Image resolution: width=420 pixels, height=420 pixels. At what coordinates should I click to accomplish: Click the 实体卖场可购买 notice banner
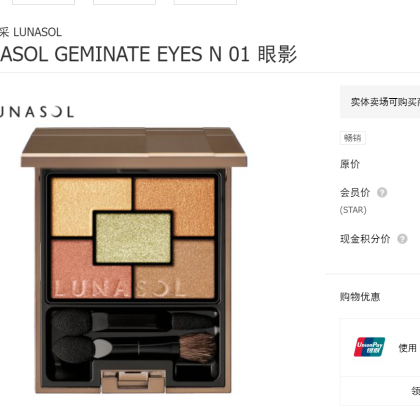coord(380,102)
